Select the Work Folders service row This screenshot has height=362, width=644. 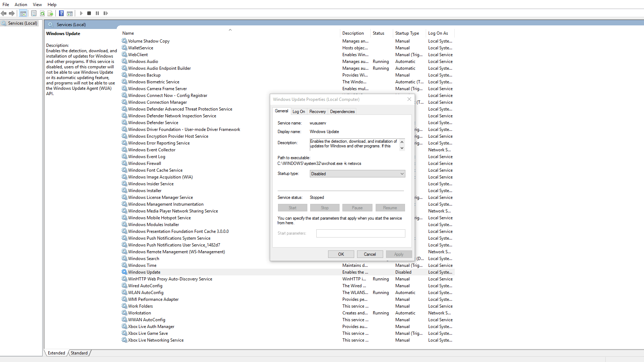[x=287, y=306]
